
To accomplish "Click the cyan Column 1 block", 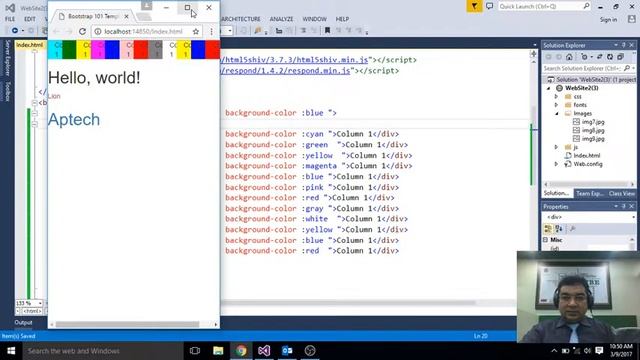I will tap(56, 49).
